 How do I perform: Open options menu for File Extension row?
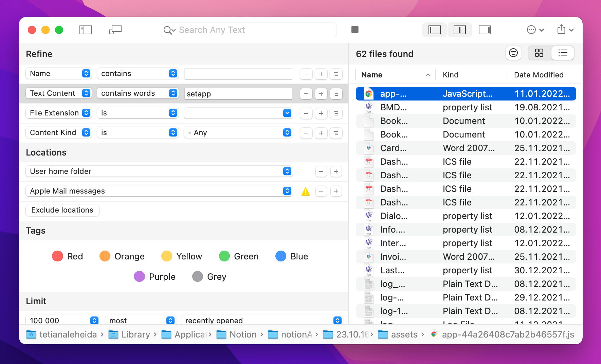click(x=336, y=113)
